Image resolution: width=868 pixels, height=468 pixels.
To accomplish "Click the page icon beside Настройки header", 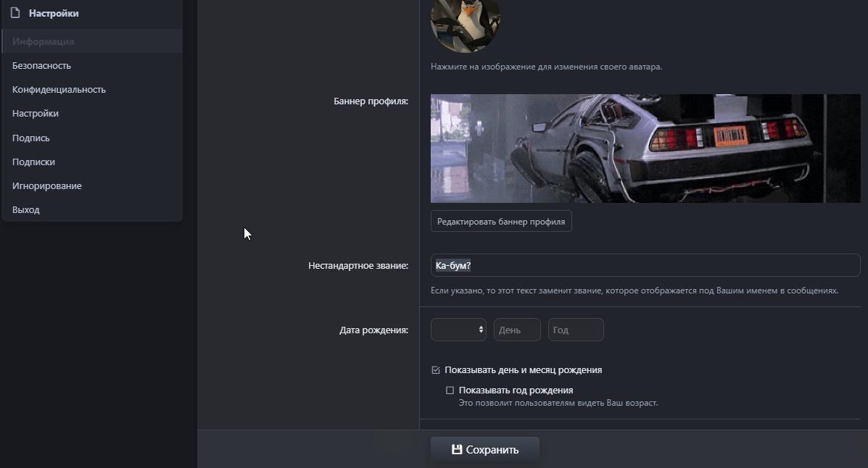I will [15, 13].
